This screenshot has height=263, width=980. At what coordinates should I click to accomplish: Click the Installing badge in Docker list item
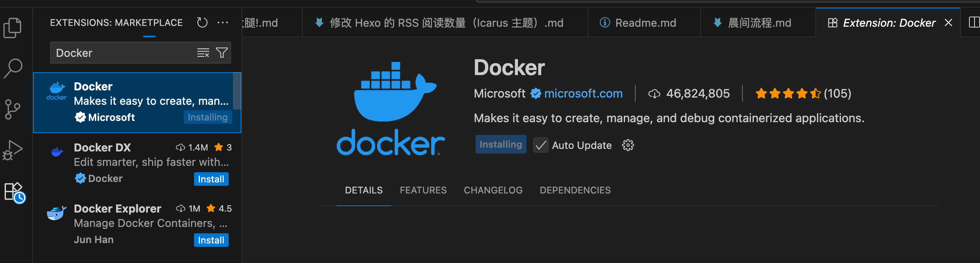point(208,117)
